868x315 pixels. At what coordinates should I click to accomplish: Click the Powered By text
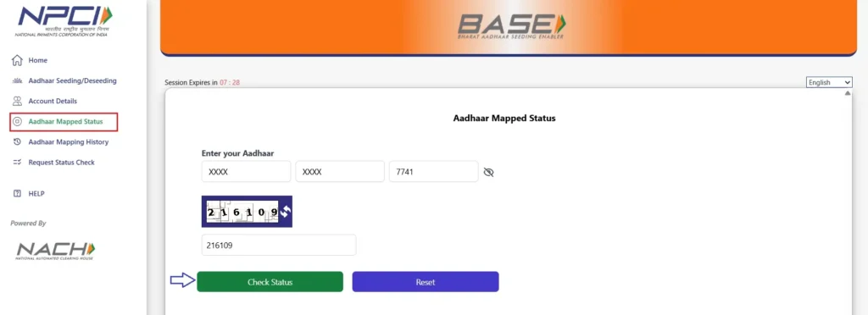pyautogui.click(x=28, y=224)
